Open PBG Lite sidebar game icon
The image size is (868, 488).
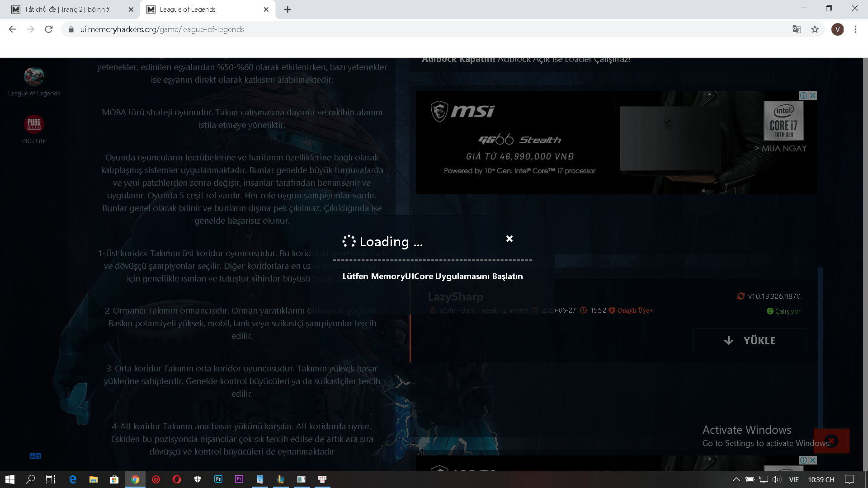(x=34, y=124)
